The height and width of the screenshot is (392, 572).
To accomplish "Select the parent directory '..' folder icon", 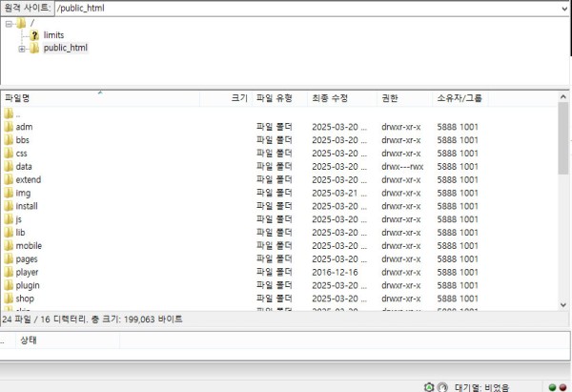I will pyautogui.click(x=9, y=113).
